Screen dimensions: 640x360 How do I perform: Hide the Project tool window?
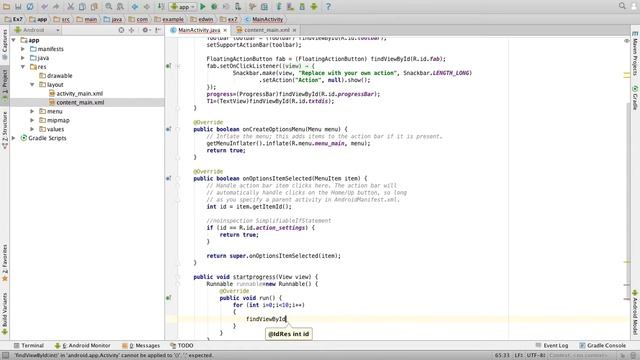point(158,30)
